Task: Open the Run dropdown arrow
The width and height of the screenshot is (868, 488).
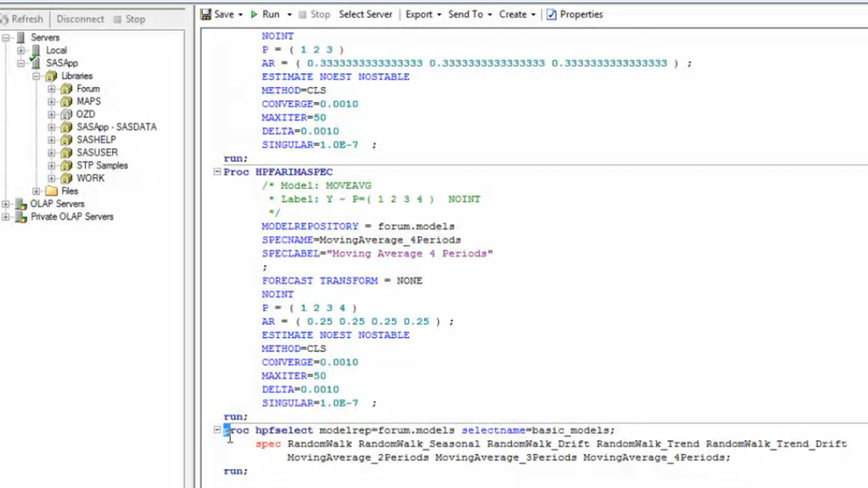Action: click(x=289, y=15)
